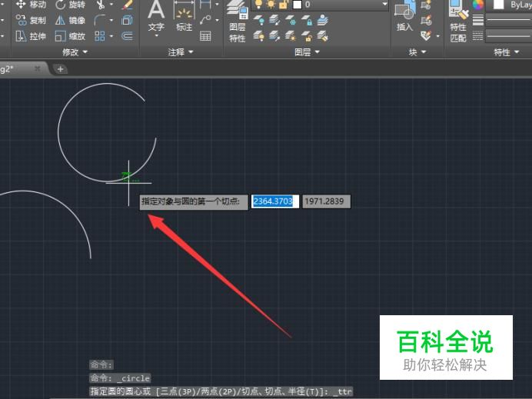Image resolution: width=532 pixels, height=399 pixels.
Task: Click the Leader annotation icon
Action: click(205, 20)
